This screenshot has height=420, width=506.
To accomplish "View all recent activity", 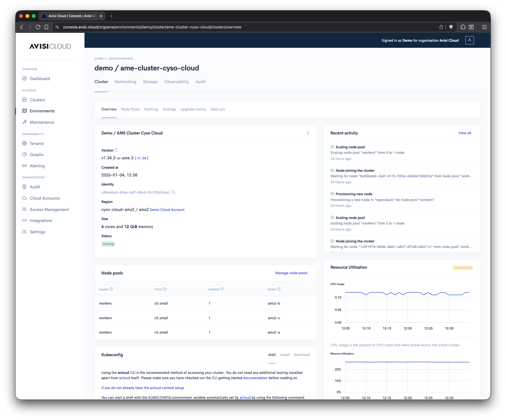I will pyautogui.click(x=465, y=133).
